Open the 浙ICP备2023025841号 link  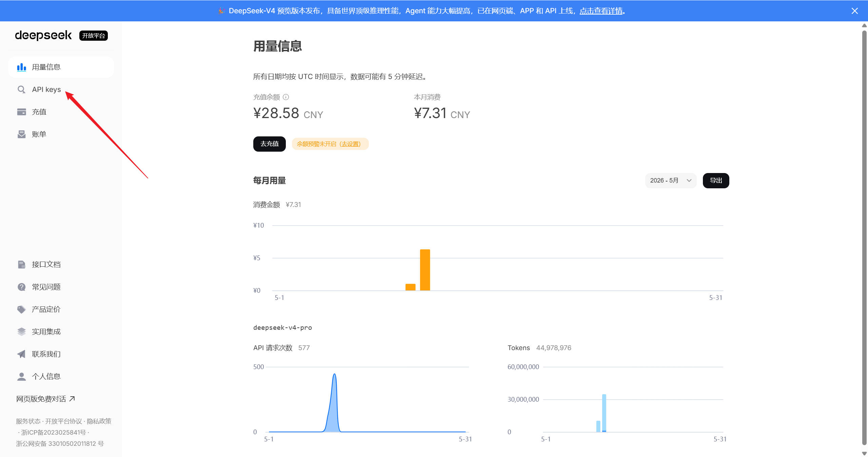point(54,432)
